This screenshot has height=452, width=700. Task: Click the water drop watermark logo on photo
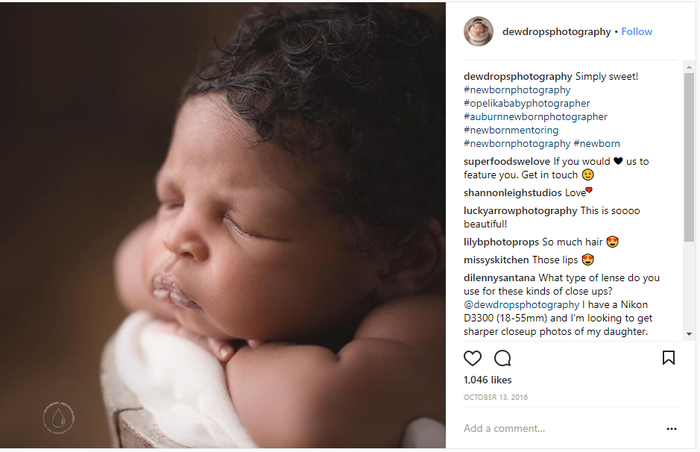[x=58, y=418]
